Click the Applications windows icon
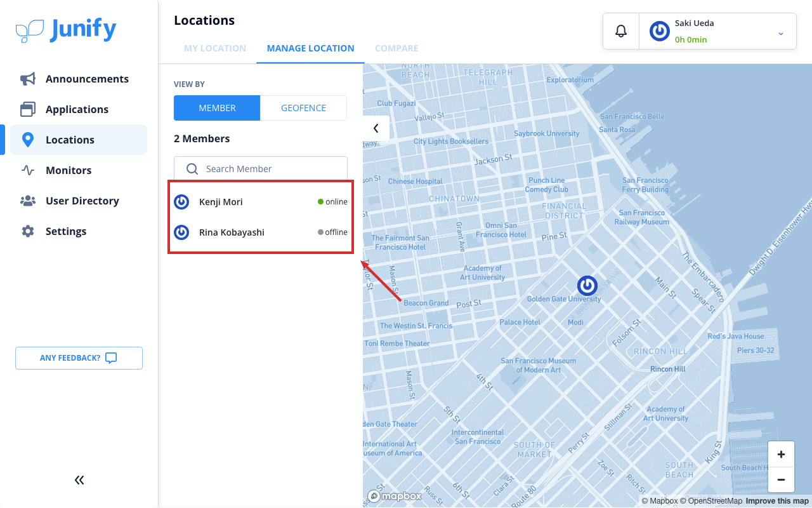 [x=28, y=109]
